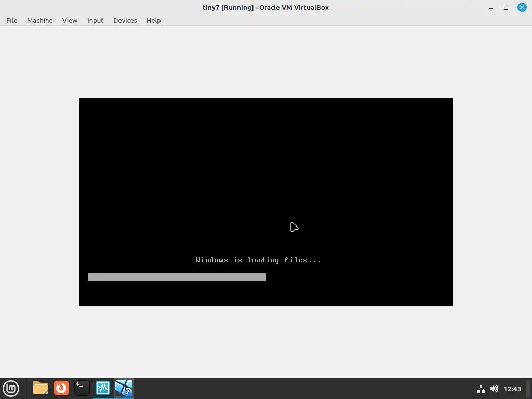Open the Terminal from the taskbar

pos(82,388)
